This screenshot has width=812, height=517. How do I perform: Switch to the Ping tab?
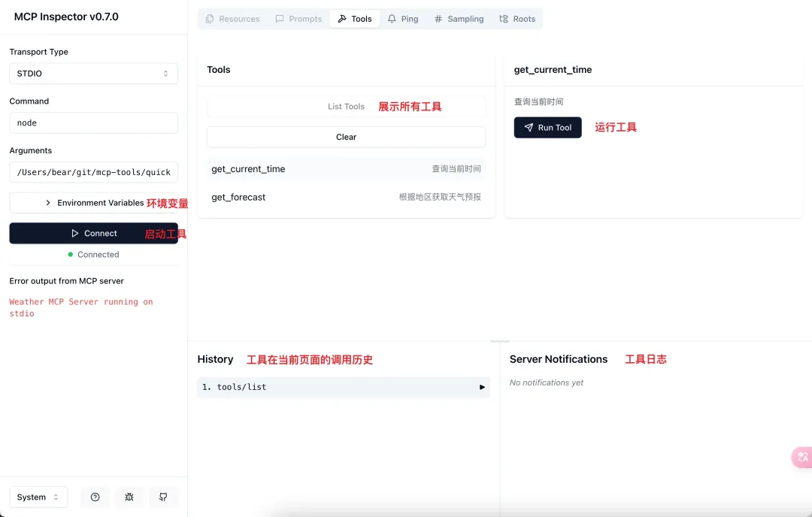click(403, 19)
